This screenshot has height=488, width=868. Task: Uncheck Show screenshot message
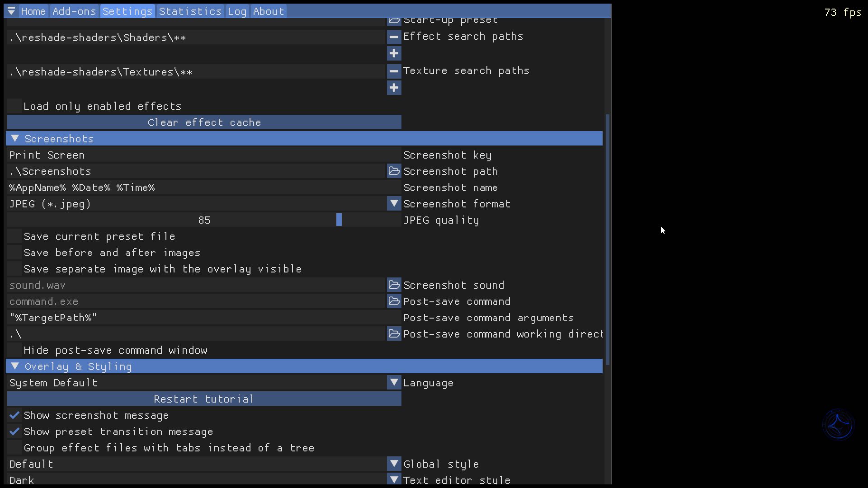pos(14,415)
